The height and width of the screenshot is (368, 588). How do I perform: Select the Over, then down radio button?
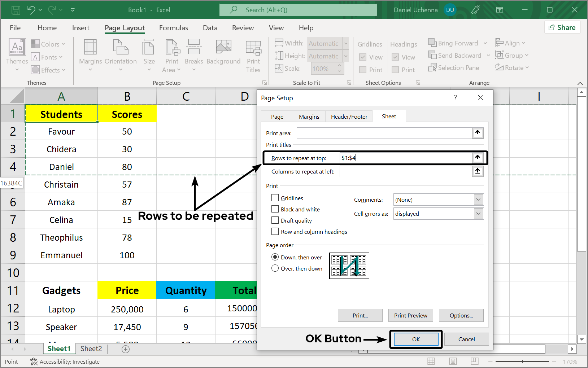click(x=275, y=268)
